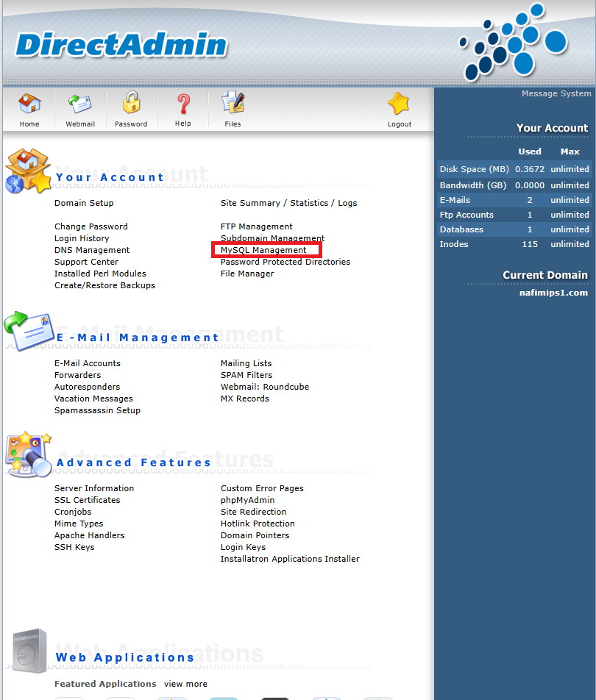596x700 pixels.
Task: Open Create/Restore Backups
Action: pos(104,285)
